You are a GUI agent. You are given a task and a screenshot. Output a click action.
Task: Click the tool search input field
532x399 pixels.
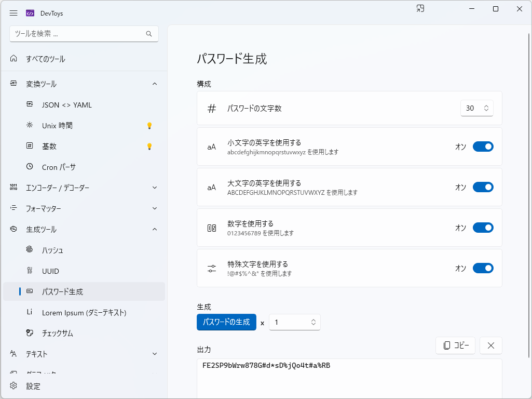pos(78,34)
